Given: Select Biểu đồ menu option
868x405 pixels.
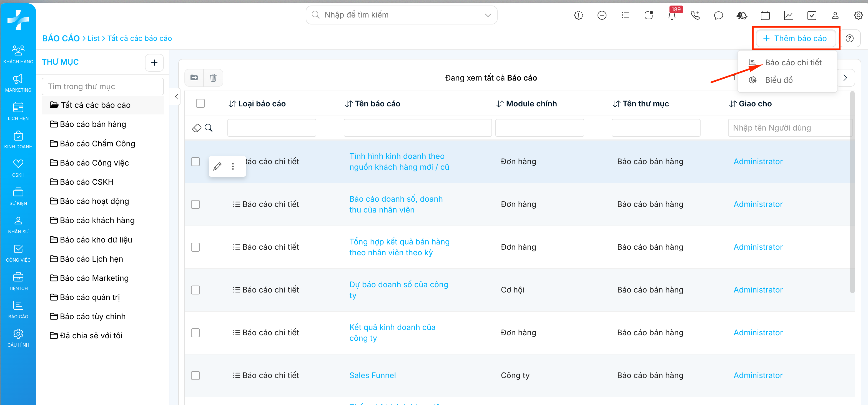Looking at the screenshot, I should (778, 80).
